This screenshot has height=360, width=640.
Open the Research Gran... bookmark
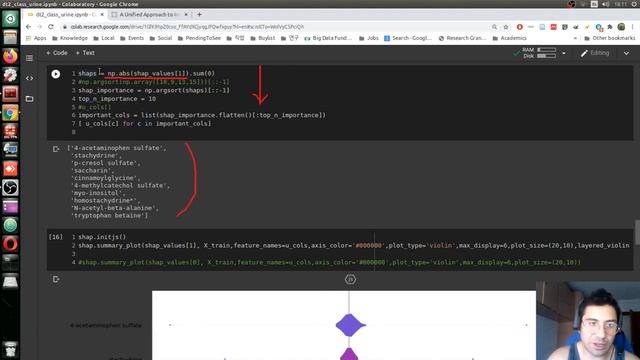(462, 38)
